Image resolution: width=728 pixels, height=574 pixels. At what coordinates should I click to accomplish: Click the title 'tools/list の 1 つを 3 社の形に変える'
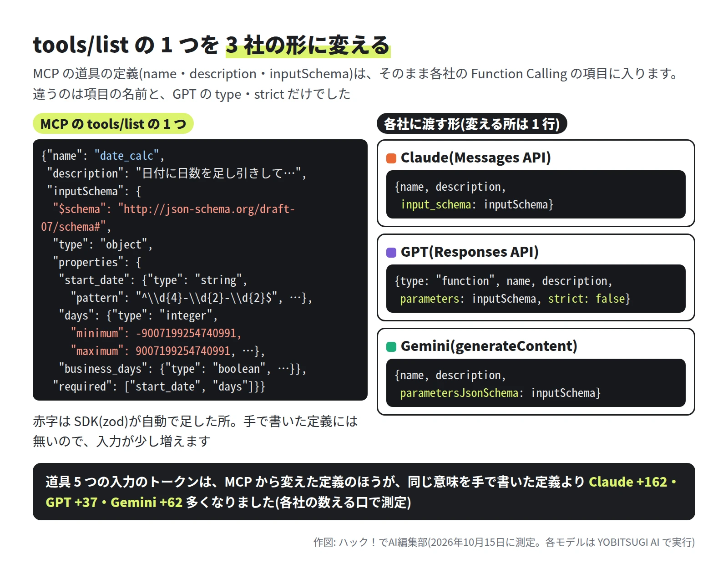(x=212, y=45)
